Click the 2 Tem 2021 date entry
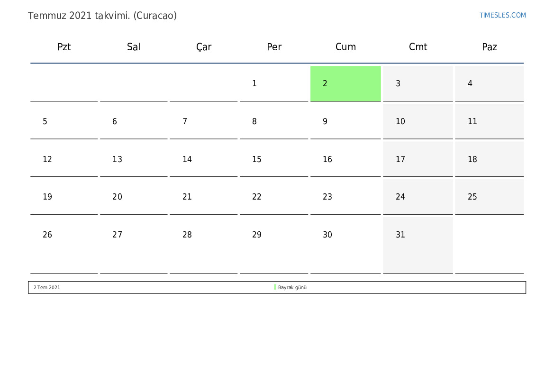 pyautogui.click(x=46, y=287)
